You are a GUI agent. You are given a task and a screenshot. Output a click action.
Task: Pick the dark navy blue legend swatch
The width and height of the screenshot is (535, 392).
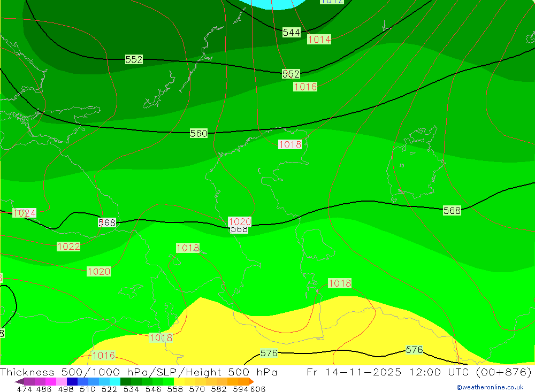tap(71, 381)
